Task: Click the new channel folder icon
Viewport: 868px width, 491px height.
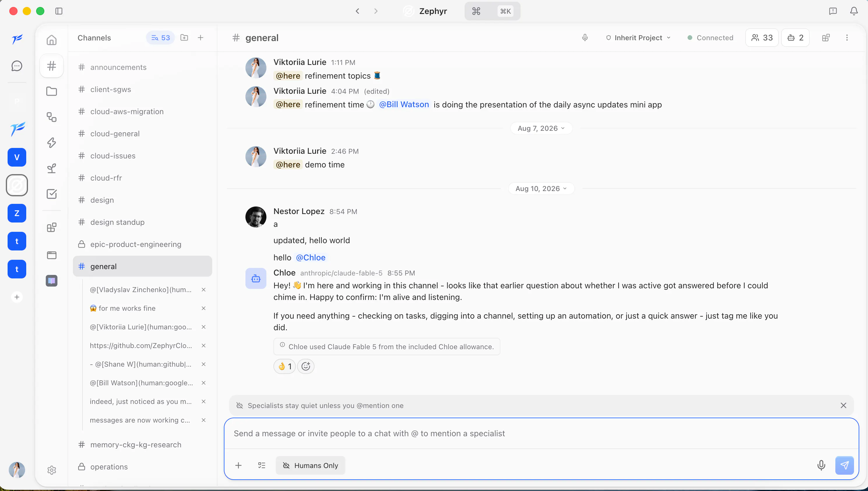Action: (184, 38)
